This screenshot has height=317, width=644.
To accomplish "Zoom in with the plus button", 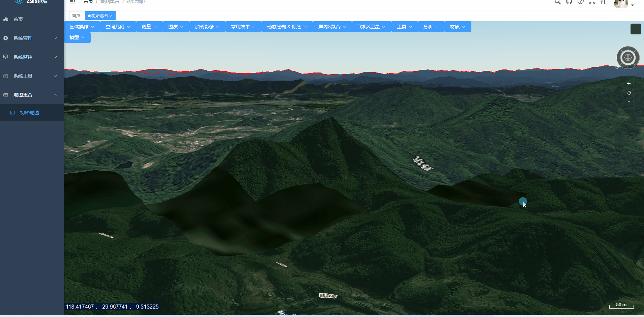I will (629, 83).
